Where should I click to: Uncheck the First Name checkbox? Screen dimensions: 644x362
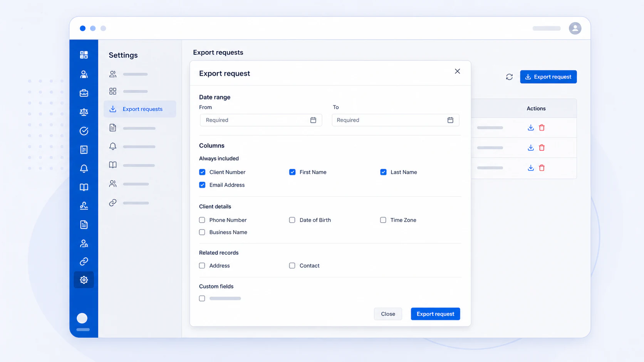pyautogui.click(x=292, y=172)
